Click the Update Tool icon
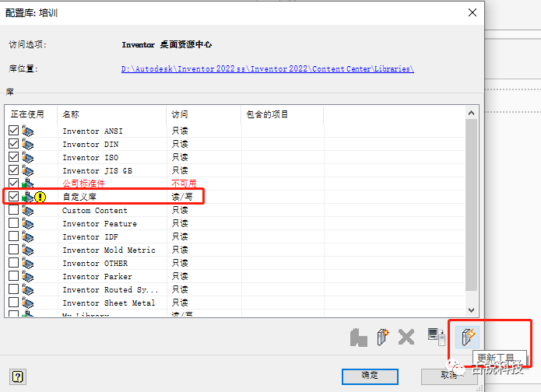Screen dimensions: 541x392 [468, 337]
